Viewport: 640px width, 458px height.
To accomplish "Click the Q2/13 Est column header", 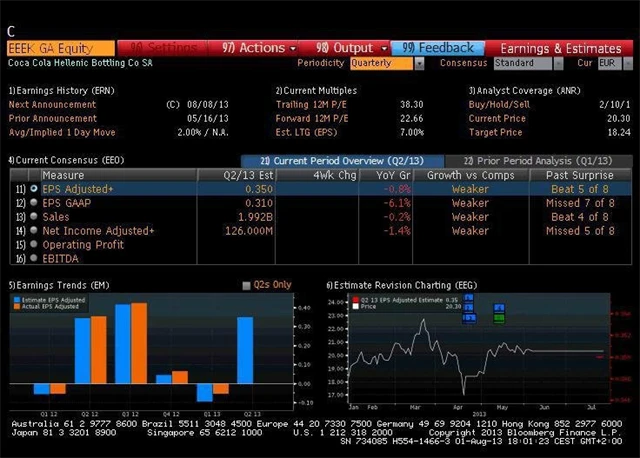I will click(x=237, y=176).
